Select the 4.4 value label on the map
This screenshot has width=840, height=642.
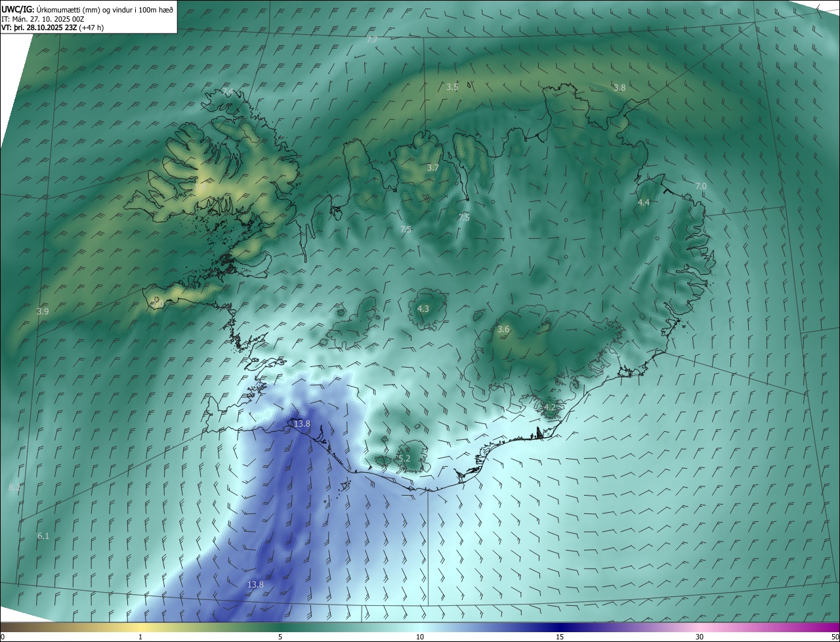pyautogui.click(x=644, y=202)
